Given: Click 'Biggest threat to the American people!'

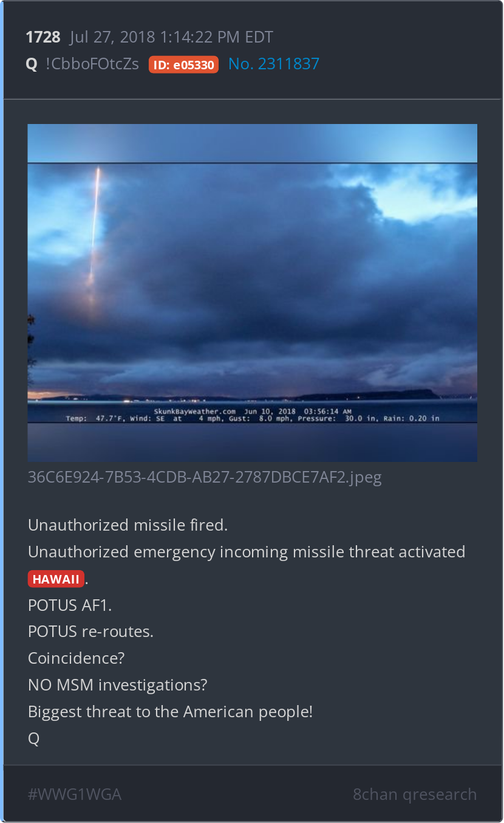Looking at the screenshot, I should click(170, 712).
